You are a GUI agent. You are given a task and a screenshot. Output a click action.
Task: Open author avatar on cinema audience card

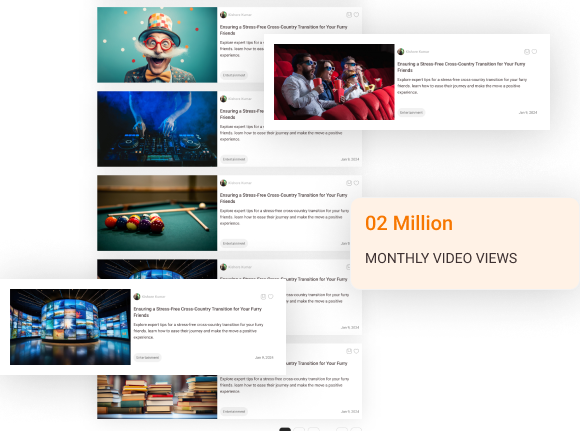click(x=401, y=52)
